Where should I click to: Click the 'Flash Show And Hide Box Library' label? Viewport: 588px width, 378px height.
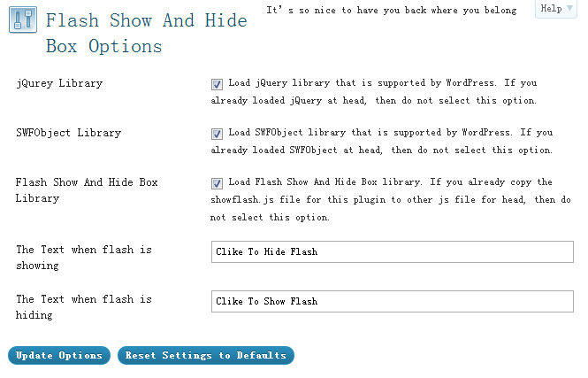87,190
